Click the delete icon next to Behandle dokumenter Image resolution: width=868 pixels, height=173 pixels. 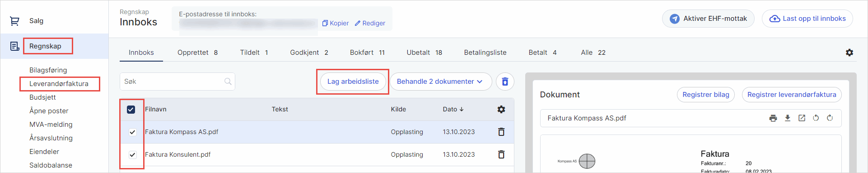pos(505,82)
